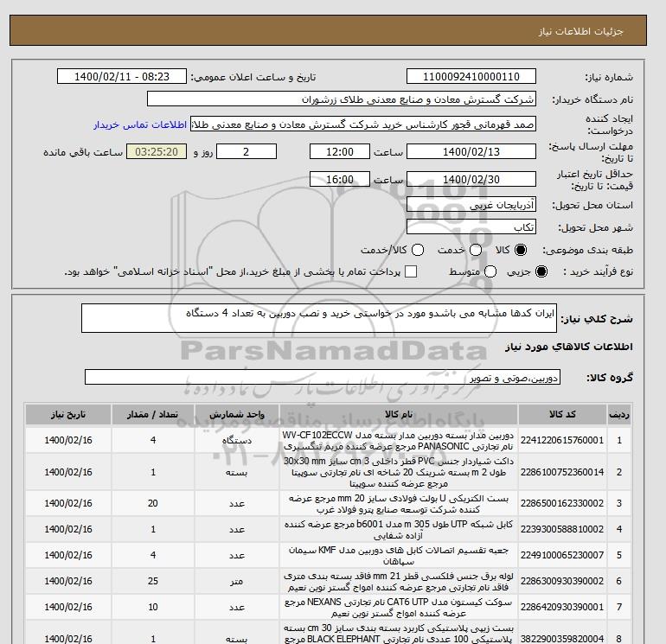This screenshot has width=666, height=644.
Task: Select the کالا radio button
Action: pos(521,250)
